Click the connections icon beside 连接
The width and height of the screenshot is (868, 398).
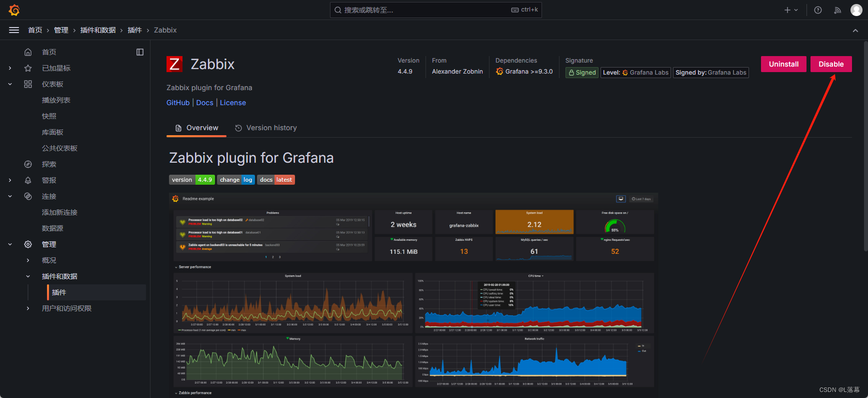click(x=28, y=196)
